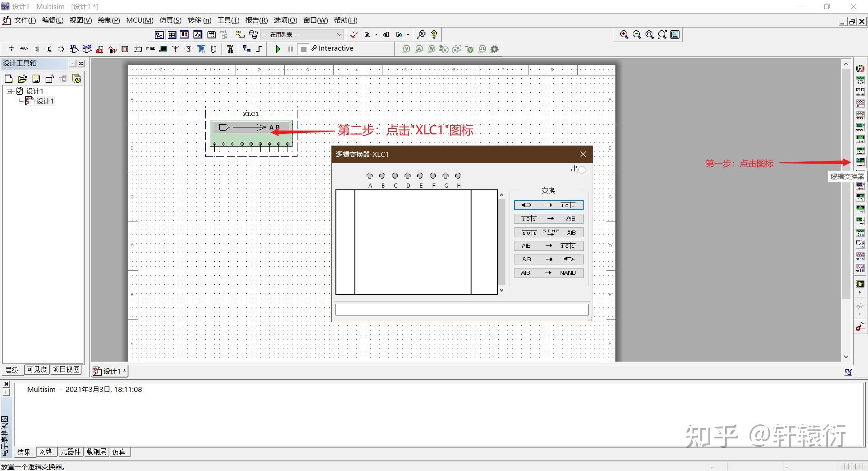The width and height of the screenshot is (868, 471).
Task: Zoom in on the schematic
Action: 624,34
